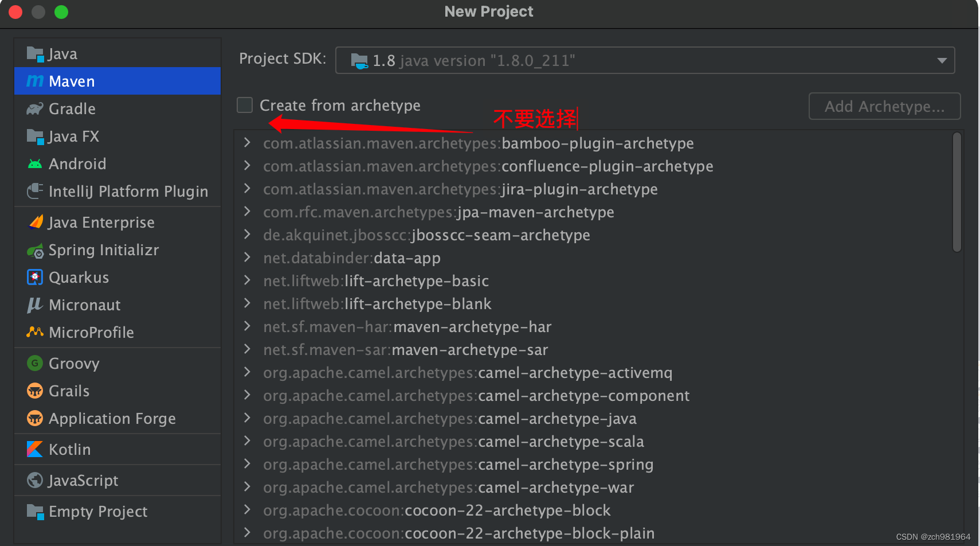Screen dimensions: 980x546
Task: Click the green zoom window button
Action: pyautogui.click(x=61, y=12)
